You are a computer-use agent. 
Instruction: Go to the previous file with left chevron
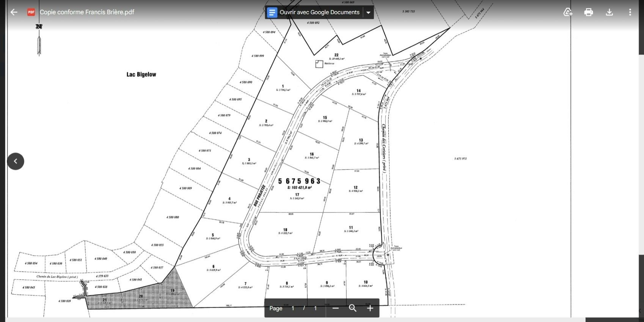16,161
